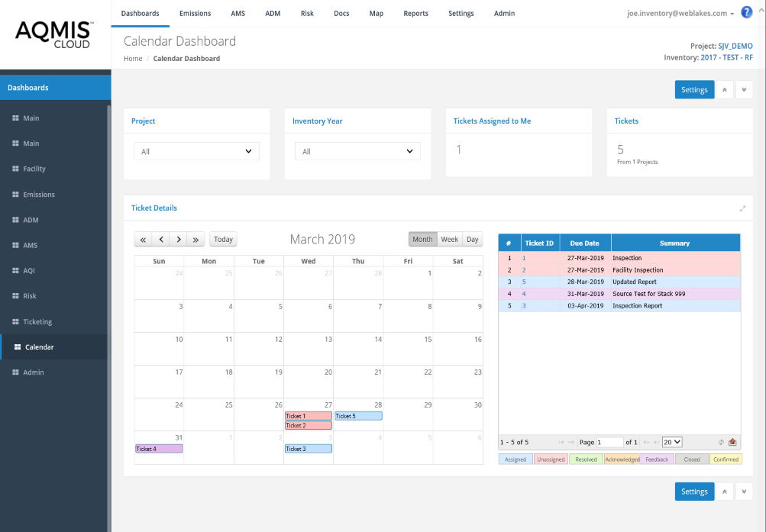Open the Settings top menu item
This screenshot has width=766, height=532.
(x=461, y=13)
